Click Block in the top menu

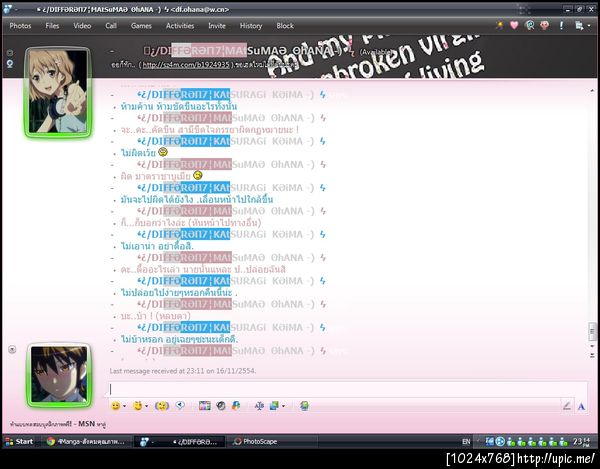coord(285,26)
